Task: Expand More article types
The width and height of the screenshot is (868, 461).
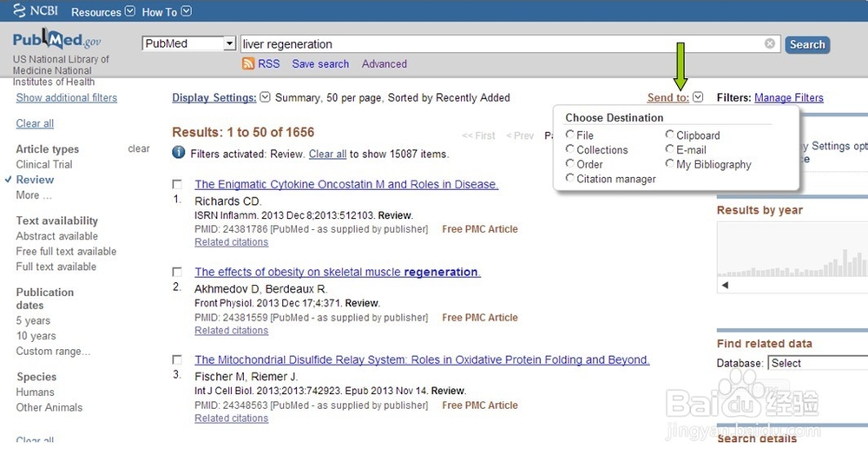Action: pos(34,195)
